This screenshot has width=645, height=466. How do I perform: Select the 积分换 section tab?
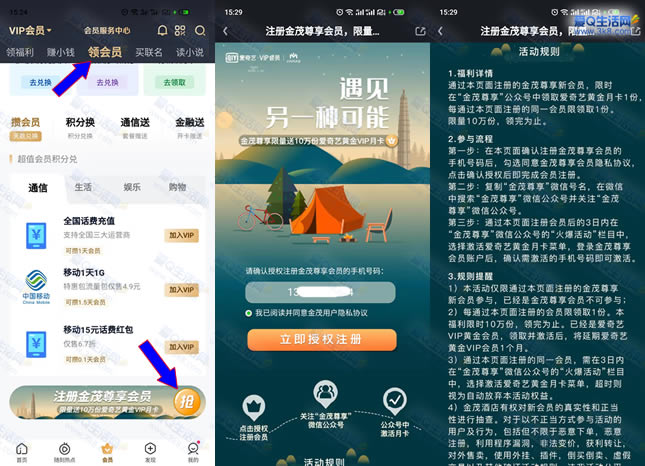point(80,127)
